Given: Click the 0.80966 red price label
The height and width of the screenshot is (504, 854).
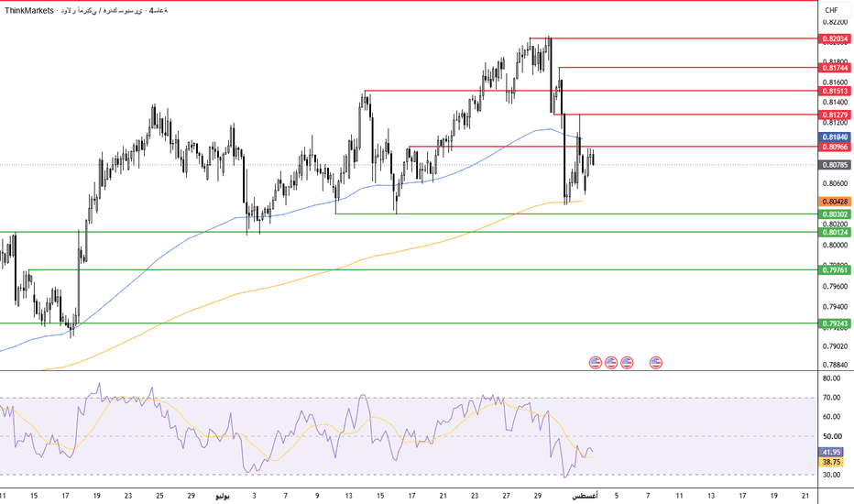Looking at the screenshot, I should (835, 148).
